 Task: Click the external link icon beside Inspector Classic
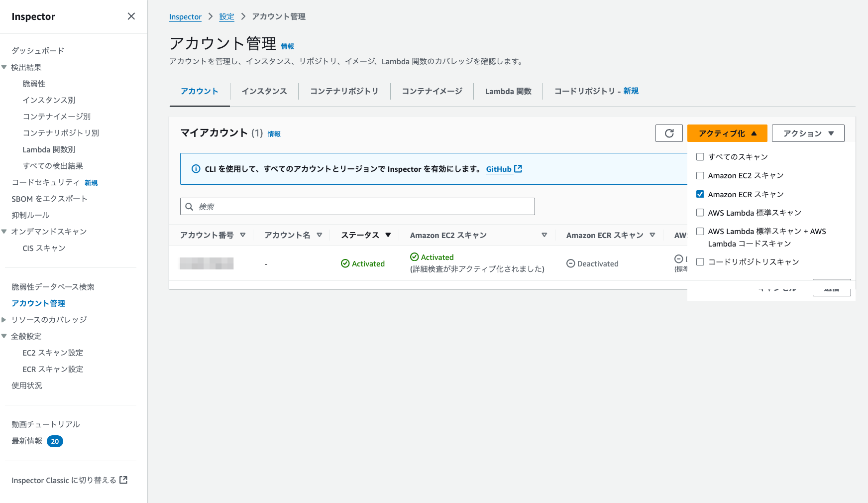(x=123, y=480)
